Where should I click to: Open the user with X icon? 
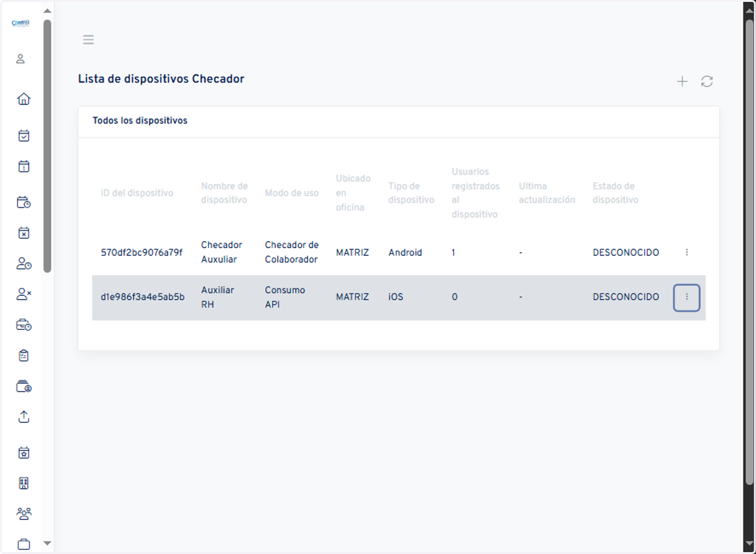coord(23,294)
